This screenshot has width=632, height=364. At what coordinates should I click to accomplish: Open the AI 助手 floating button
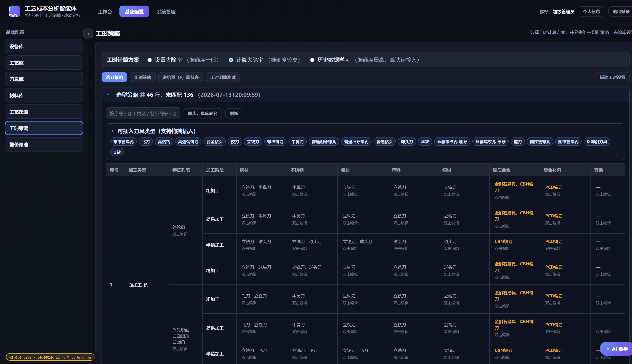point(617,349)
